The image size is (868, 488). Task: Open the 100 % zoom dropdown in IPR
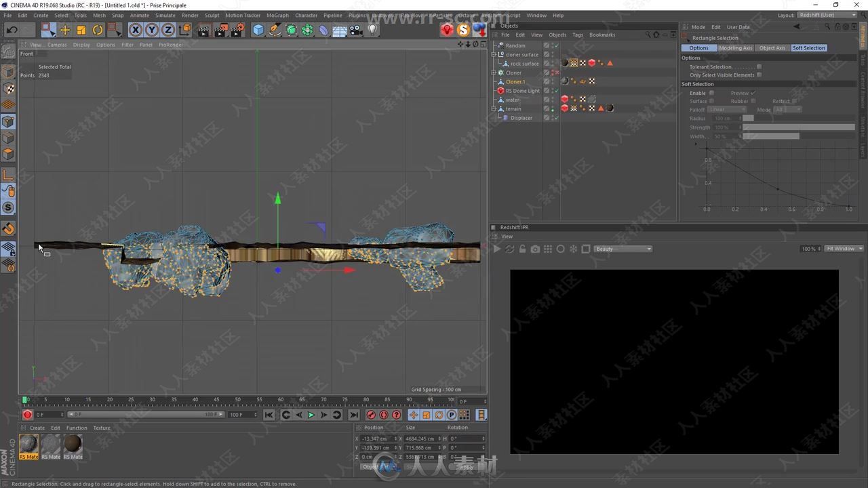(x=810, y=249)
